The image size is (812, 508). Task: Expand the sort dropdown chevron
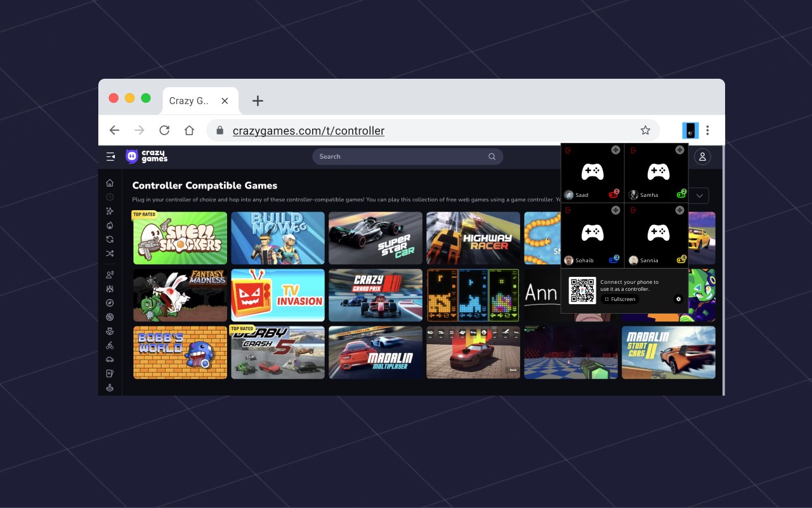coord(699,196)
